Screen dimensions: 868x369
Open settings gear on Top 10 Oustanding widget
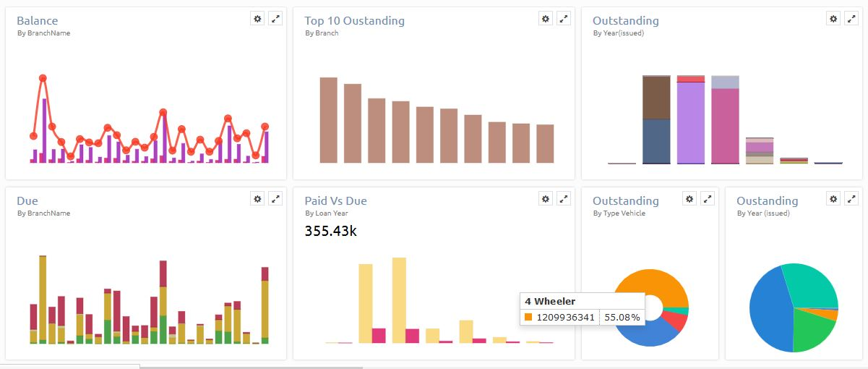click(546, 19)
